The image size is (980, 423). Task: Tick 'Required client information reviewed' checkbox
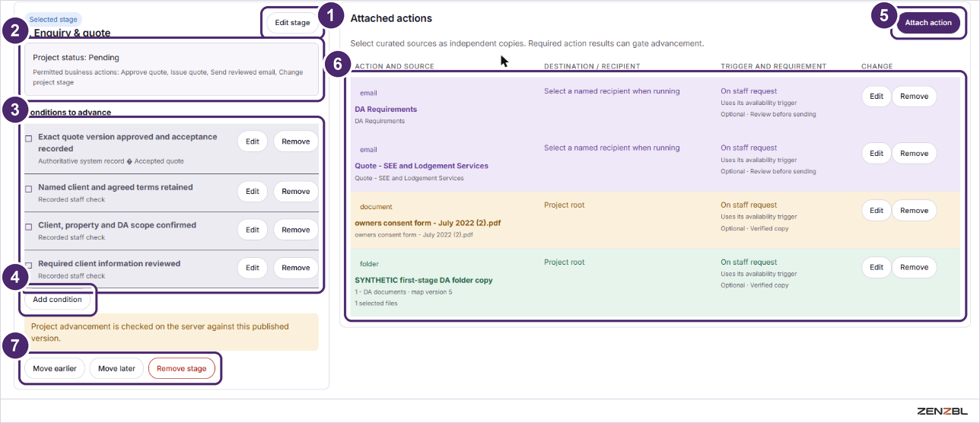pyautogui.click(x=29, y=265)
